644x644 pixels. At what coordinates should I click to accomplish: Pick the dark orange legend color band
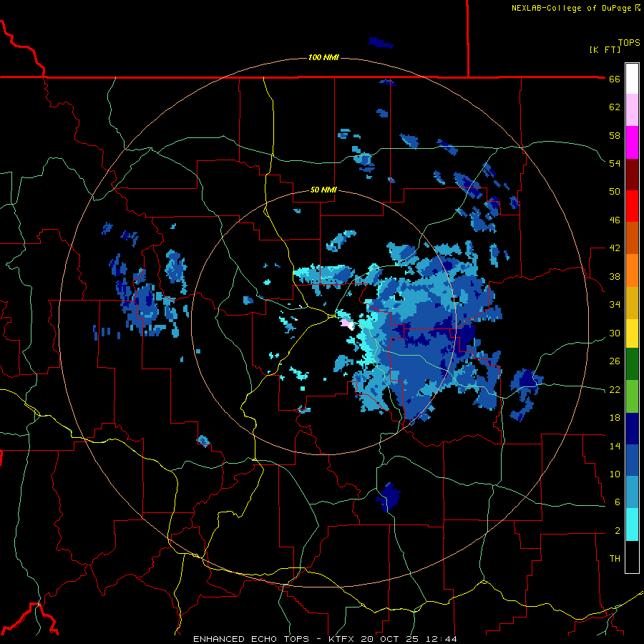pos(632,238)
